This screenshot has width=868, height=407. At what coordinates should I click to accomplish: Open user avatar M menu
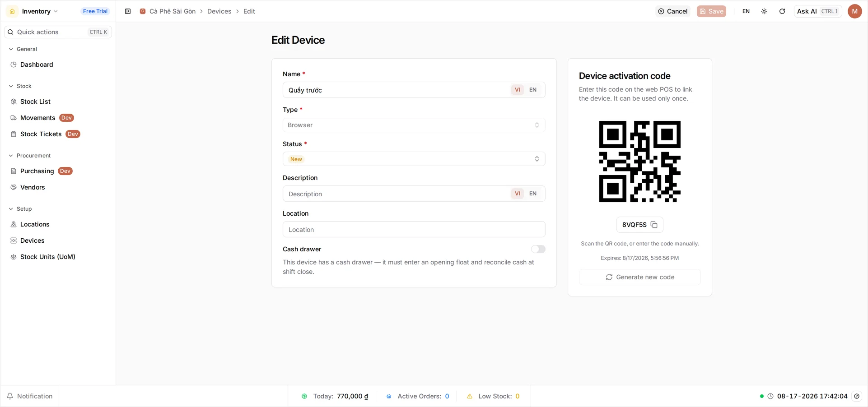854,11
